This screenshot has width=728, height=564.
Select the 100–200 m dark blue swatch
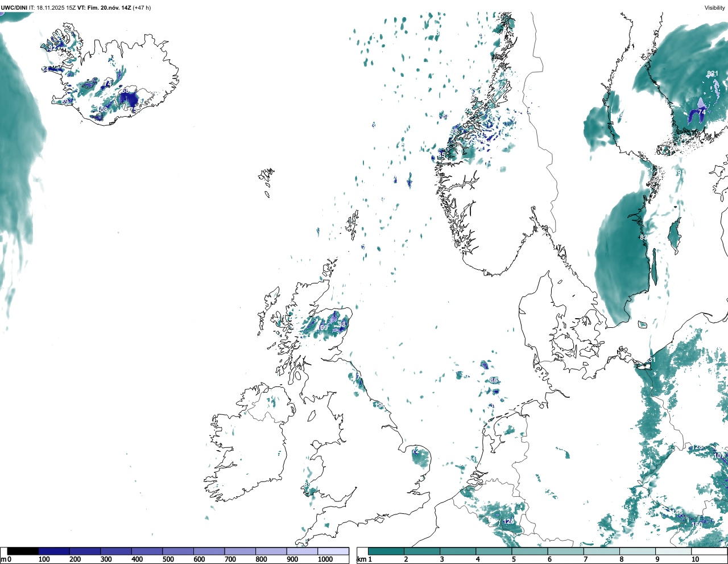point(54,551)
